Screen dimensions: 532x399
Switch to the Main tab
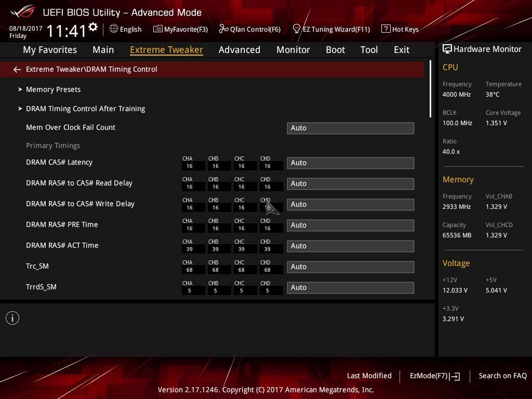click(103, 50)
